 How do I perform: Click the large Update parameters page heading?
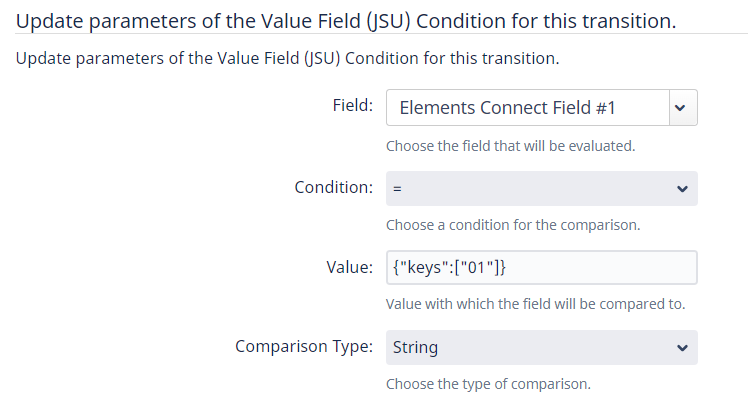[346, 21]
